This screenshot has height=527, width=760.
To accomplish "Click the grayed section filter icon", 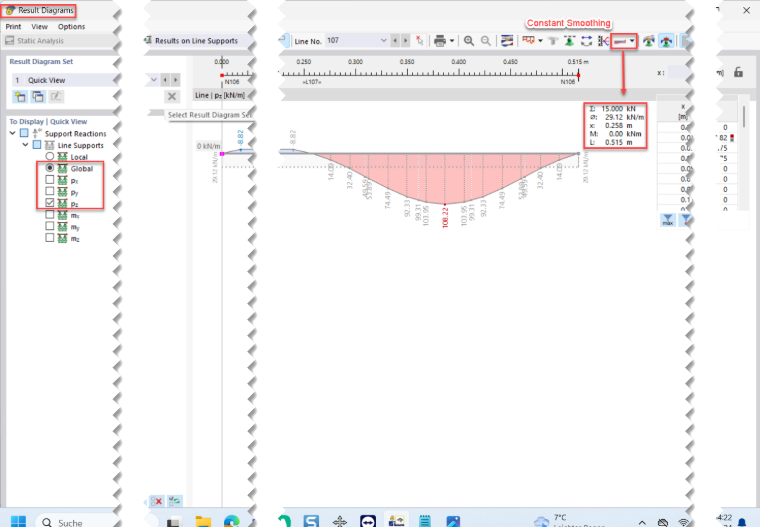I will pos(553,41).
